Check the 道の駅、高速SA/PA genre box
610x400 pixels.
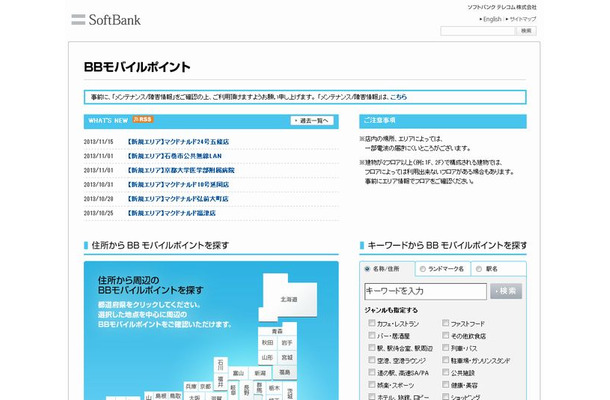372,372
